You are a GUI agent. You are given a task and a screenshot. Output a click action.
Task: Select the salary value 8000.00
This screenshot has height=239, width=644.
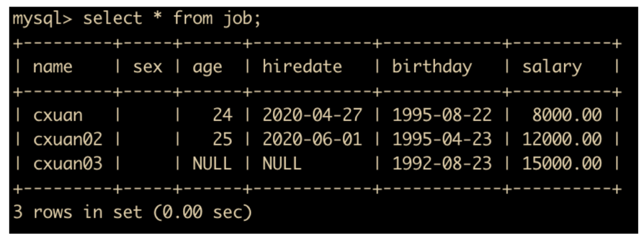pos(567,115)
